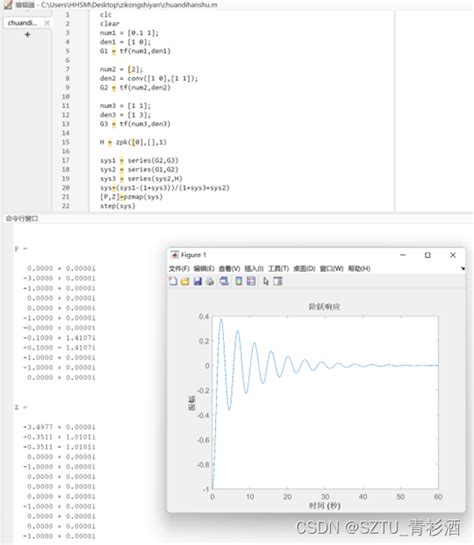This screenshot has height=545, width=474.
Task: Open the 编辑(E) menu in Figure 1
Action: (x=204, y=268)
